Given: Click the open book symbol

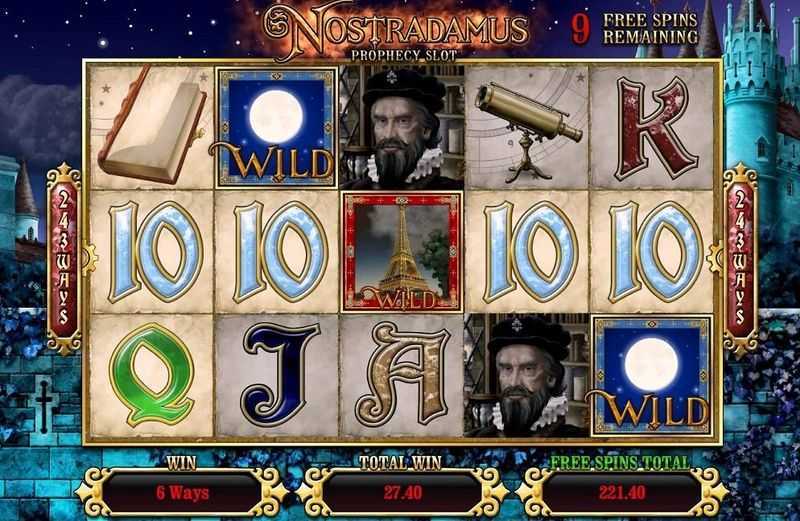Looking at the screenshot, I should [x=152, y=126].
